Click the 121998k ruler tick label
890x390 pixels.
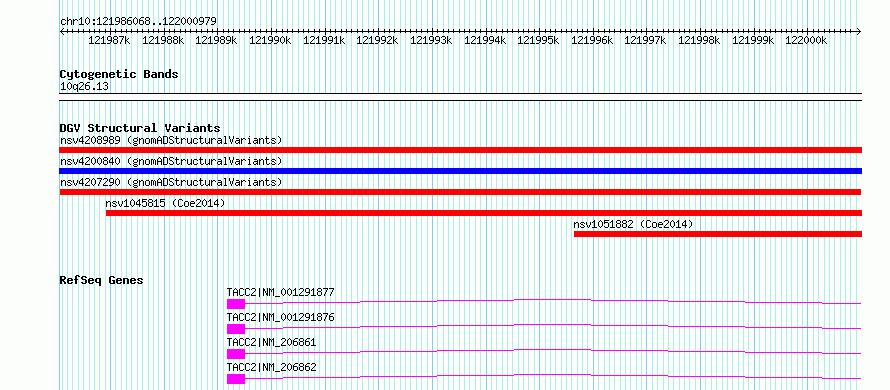699,40
